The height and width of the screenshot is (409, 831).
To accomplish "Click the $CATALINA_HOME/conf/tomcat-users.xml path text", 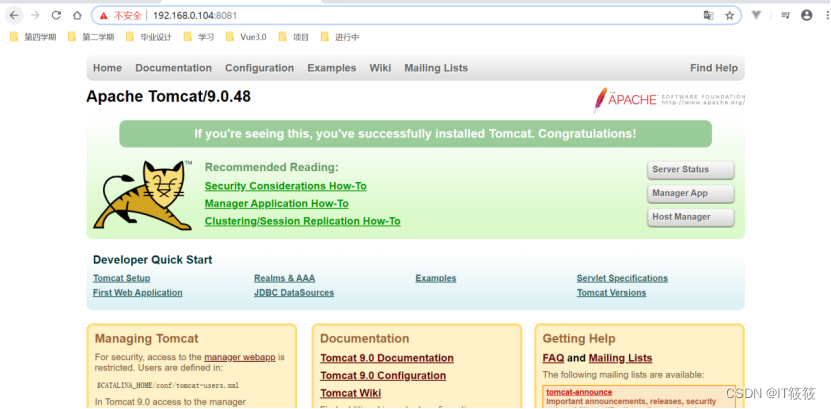I will (x=168, y=385).
